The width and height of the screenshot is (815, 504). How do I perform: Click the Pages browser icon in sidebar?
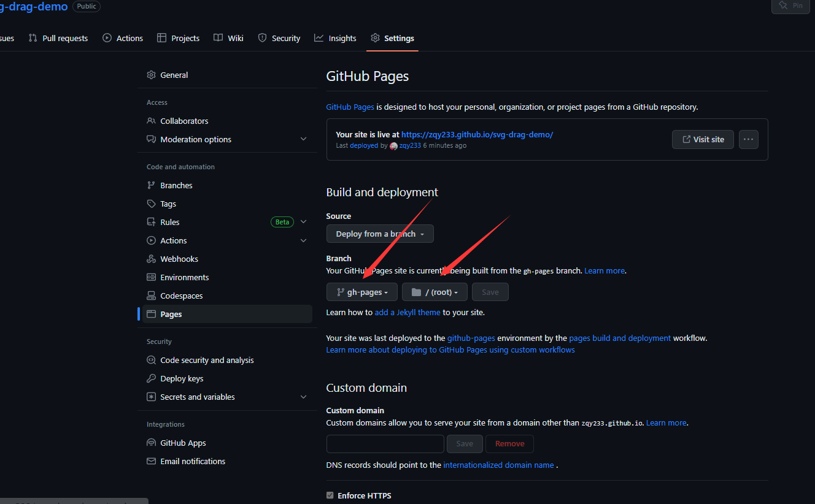click(151, 314)
